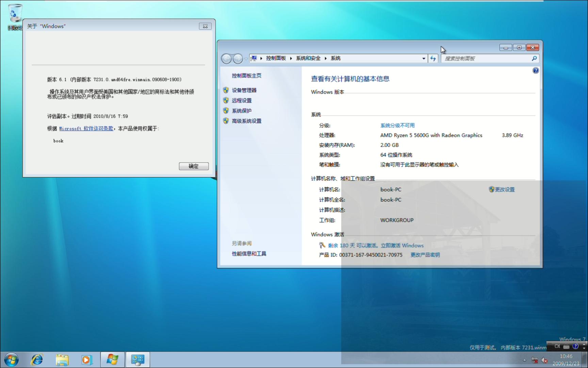The width and height of the screenshot is (588, 368).
Task: Click 系统分级不可用 rating link
Action: pos(397,125)
